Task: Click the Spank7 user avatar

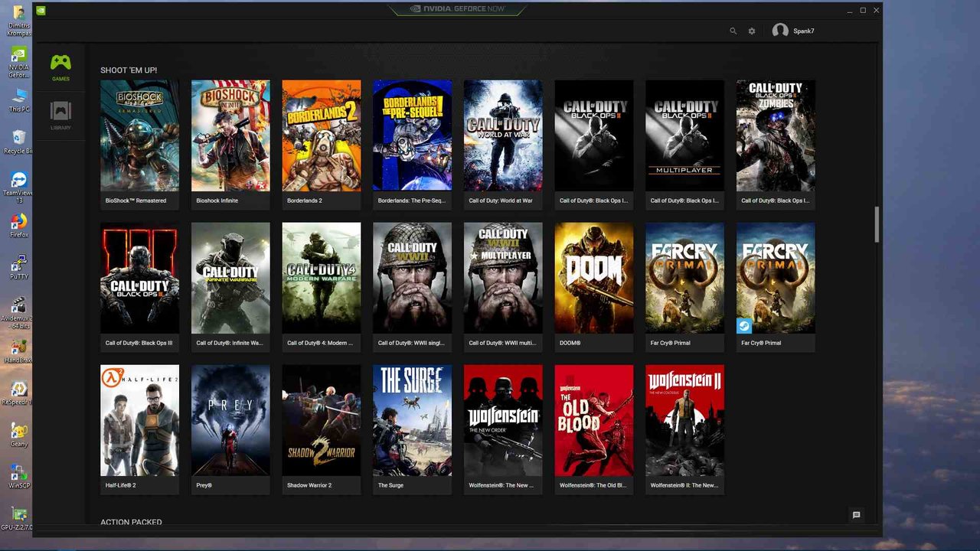Action: tap(780, 31)
